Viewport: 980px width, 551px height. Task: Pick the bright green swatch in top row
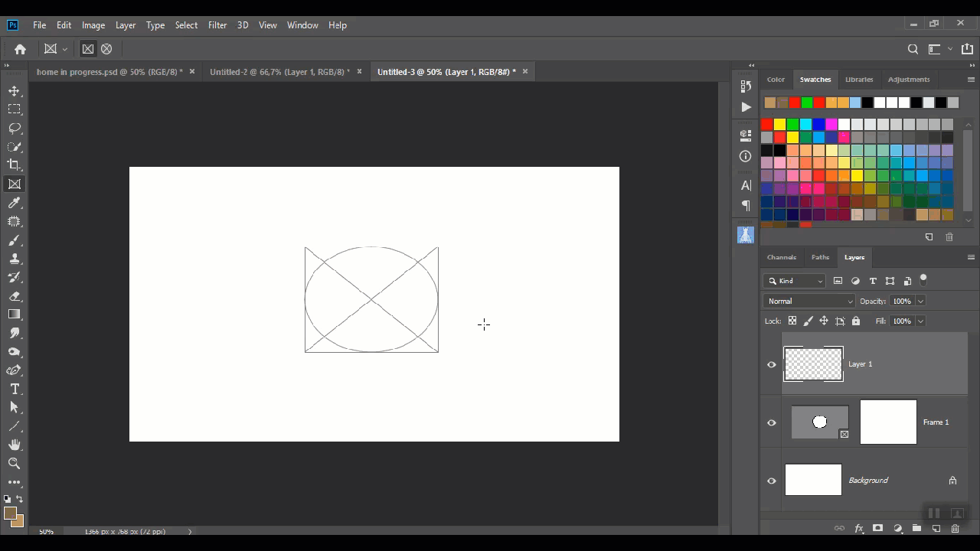tap(807, 103)
